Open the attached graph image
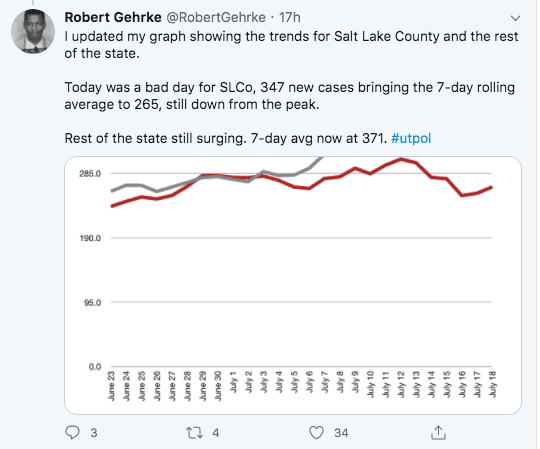The height and width of the screenshot is (449, 540). coord(293,285)
